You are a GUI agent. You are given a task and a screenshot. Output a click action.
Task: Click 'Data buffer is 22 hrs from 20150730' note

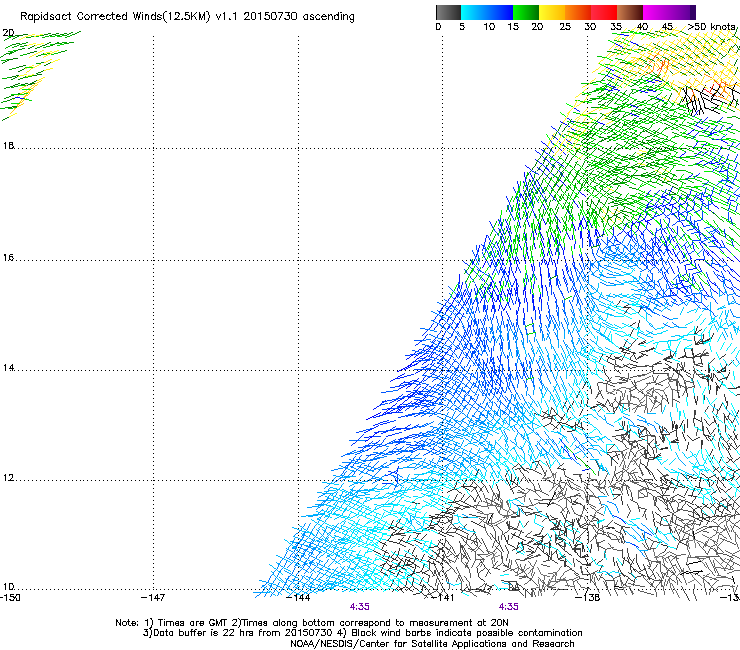point(243,633)
